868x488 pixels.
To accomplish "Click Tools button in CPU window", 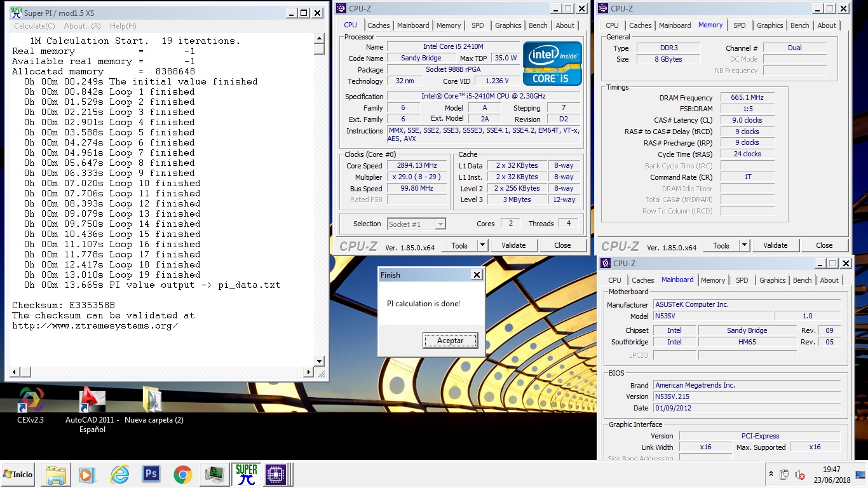I will (x=459, y=245).
